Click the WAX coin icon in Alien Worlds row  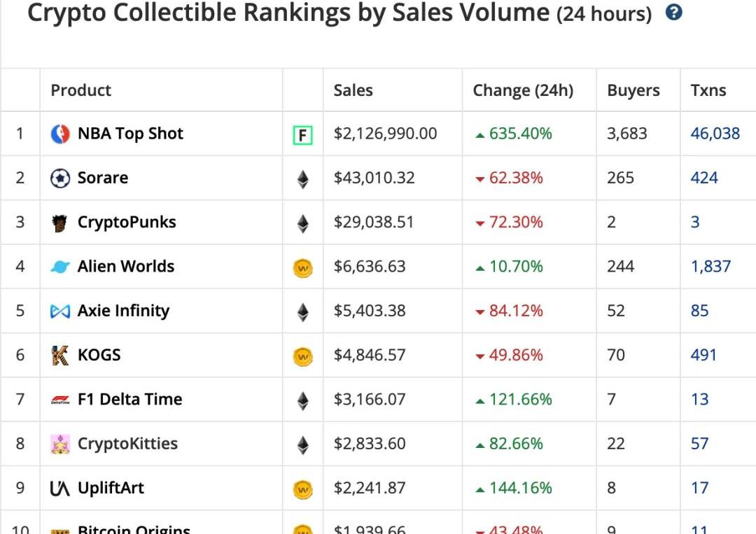point(302,267)
